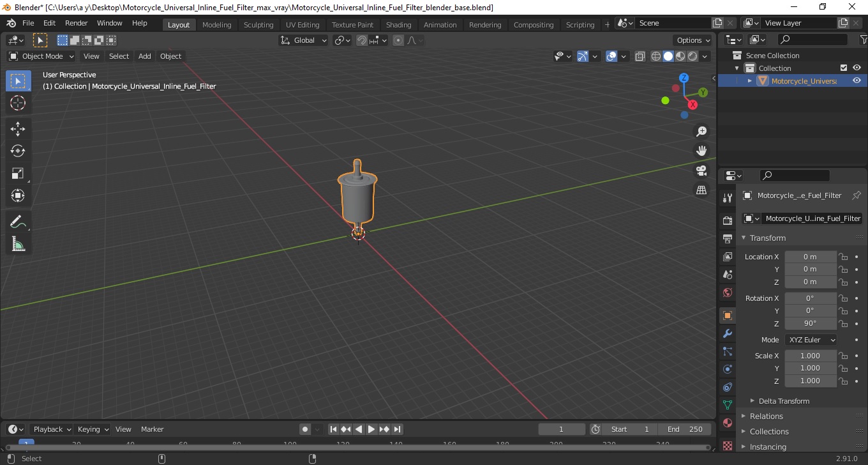Click the viewport zoom magnifier icon
Image resolution: width=868 pixels, height=465 pixels.
pyautogui.click(x=701, y=131)
